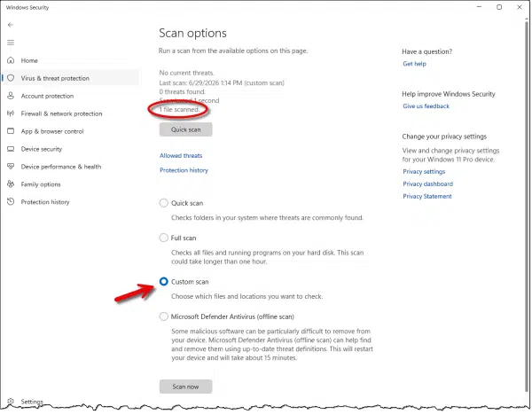Click the App & browser control window icon
This screenshot has height=414, width=532.
coord(11,131)
